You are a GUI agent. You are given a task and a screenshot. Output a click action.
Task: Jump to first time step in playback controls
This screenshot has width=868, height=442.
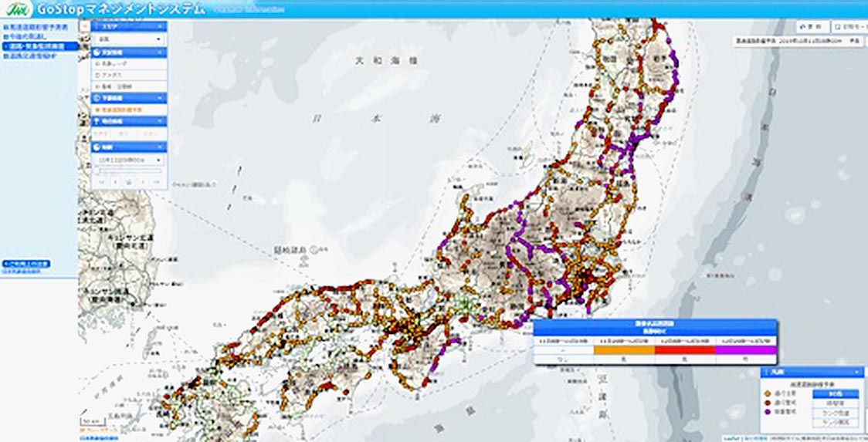coord(100,182)
